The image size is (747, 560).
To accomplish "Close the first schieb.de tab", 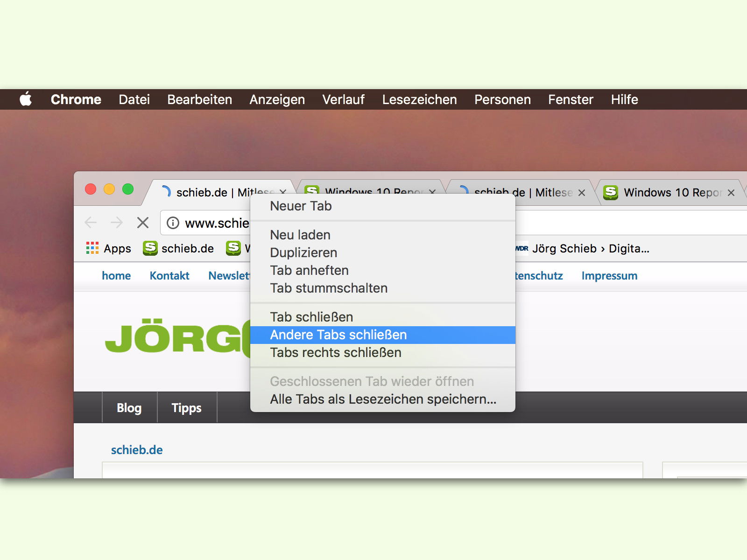I will pos(283,192).
